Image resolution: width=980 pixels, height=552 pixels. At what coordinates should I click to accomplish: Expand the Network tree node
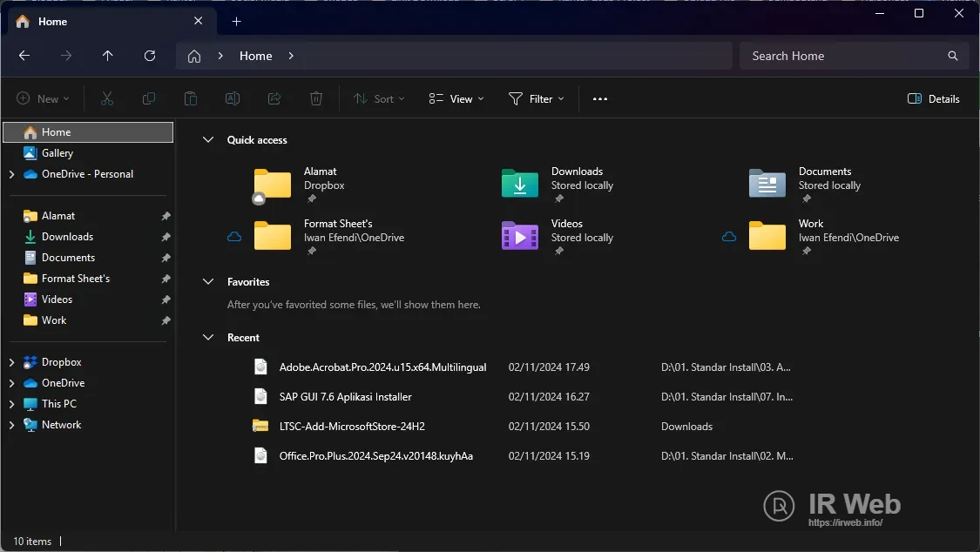pyautogui.click(x=11, y=425)
